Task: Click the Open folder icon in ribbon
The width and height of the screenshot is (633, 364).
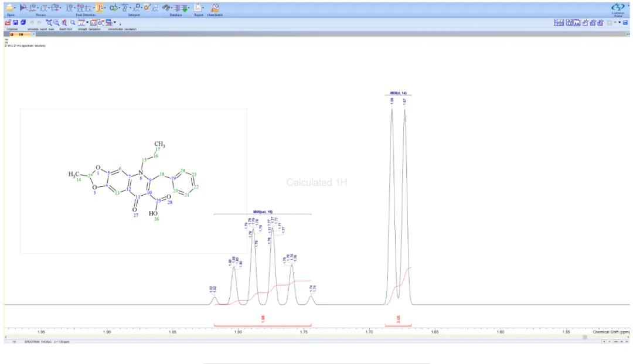Action: click(9, 8)
